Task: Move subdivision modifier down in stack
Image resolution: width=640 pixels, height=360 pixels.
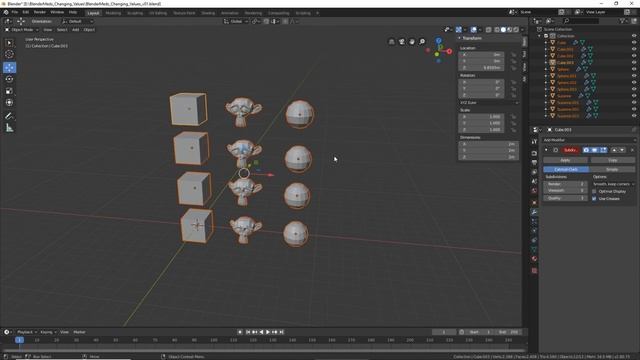Action: tap(622, 150)
